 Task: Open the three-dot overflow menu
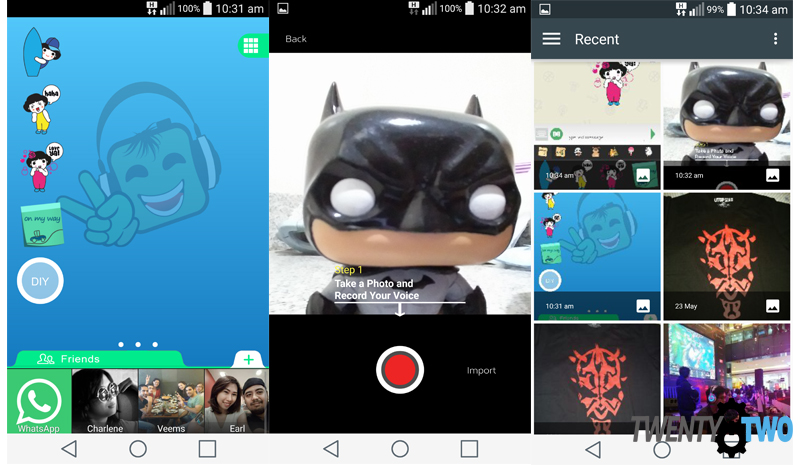click(776, 39)
